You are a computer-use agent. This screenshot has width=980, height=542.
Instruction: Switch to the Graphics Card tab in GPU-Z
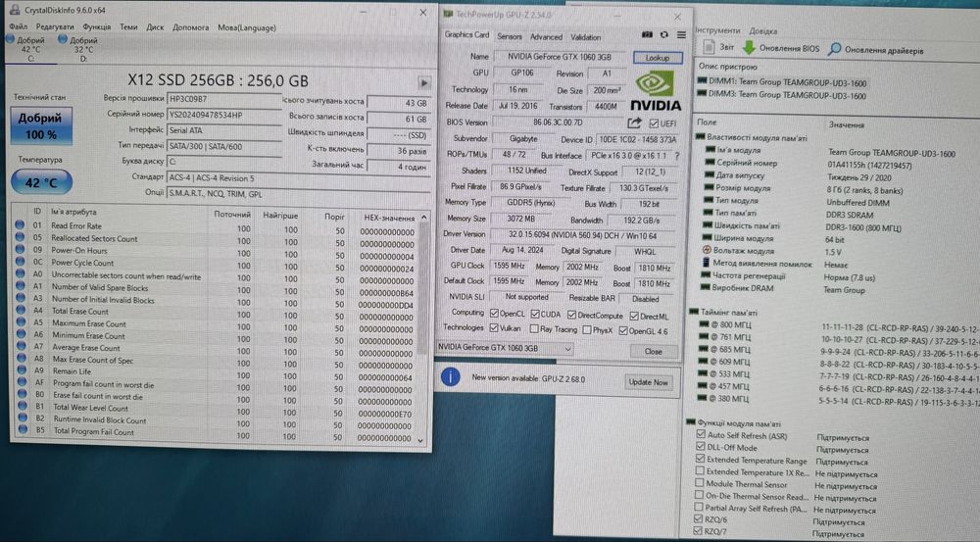pos(466,35)
